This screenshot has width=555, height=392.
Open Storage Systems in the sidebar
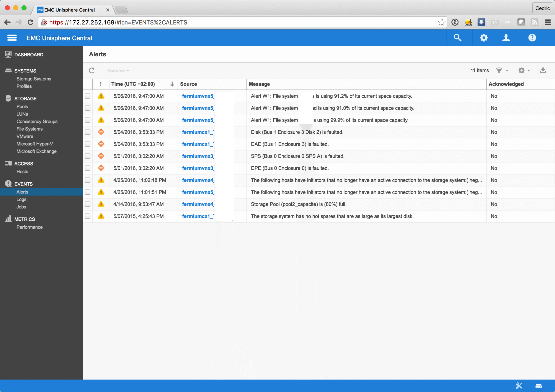point(34,79)
